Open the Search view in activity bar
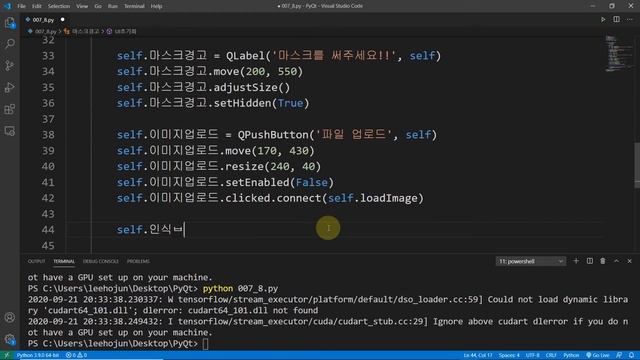Viewport: 640px width, 360px height. [x=10, y=44]
